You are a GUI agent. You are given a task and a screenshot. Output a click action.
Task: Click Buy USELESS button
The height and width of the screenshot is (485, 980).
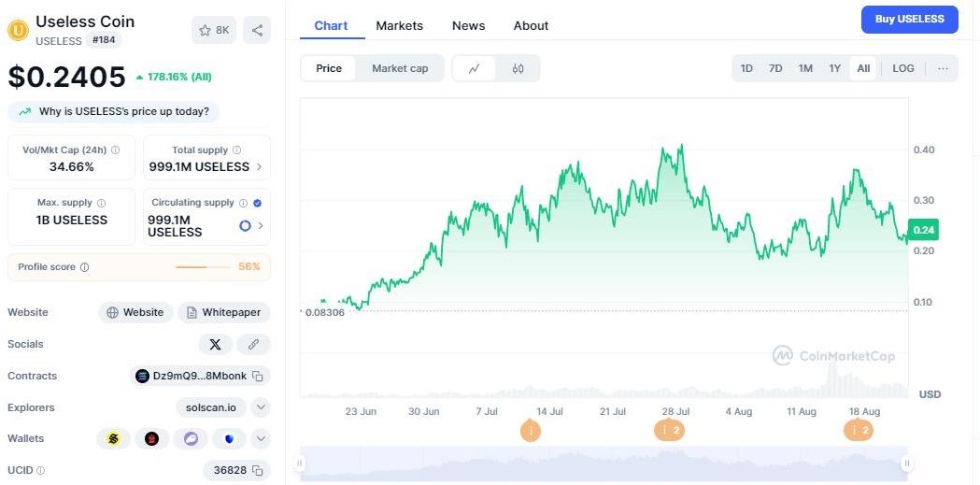[909, 20]
